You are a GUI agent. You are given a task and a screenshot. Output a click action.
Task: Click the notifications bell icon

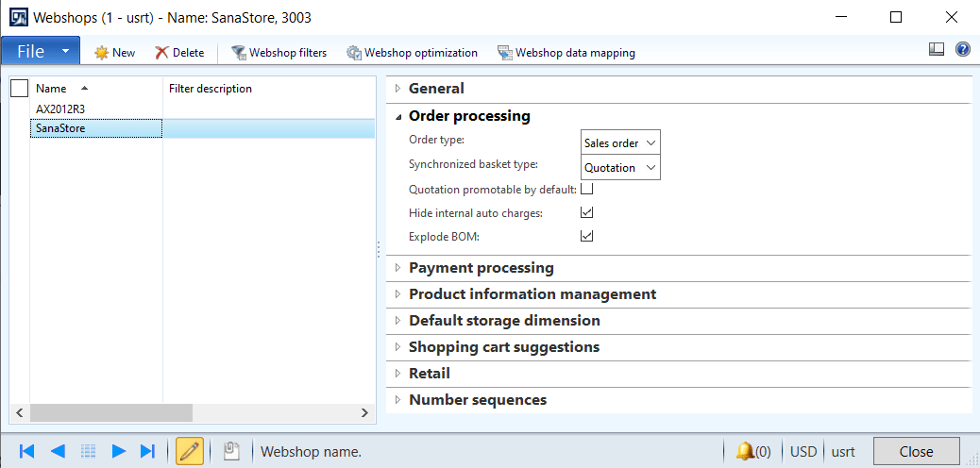point(745,451)
